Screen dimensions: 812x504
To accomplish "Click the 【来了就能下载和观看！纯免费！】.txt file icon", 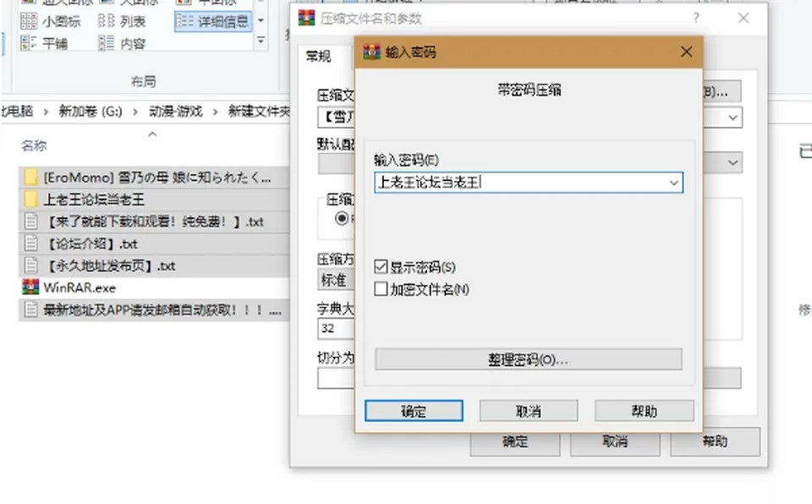I will pos(31,222).
